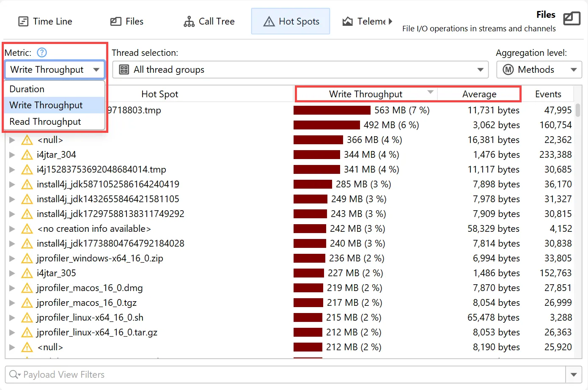Image resolution: width=588 pixels, height=390 pixels.
Task: Click the magnifier icon in Payload View Filters
Action: click(14, 375)
